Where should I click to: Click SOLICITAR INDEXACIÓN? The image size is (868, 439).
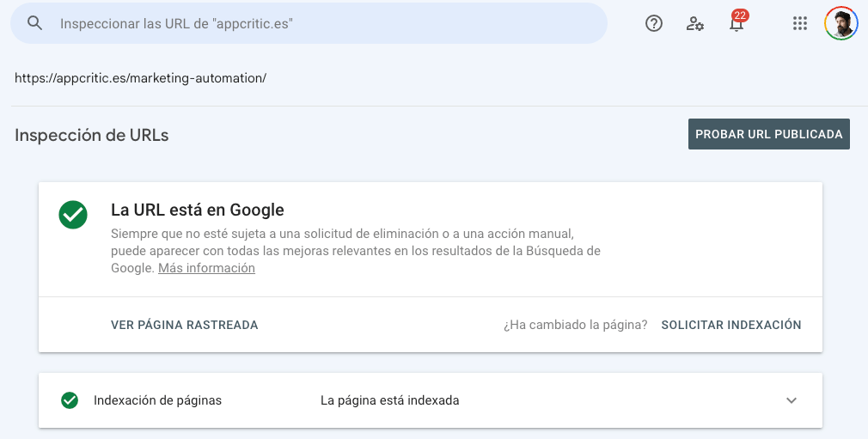pyautogui.click(x=731, y=325)
